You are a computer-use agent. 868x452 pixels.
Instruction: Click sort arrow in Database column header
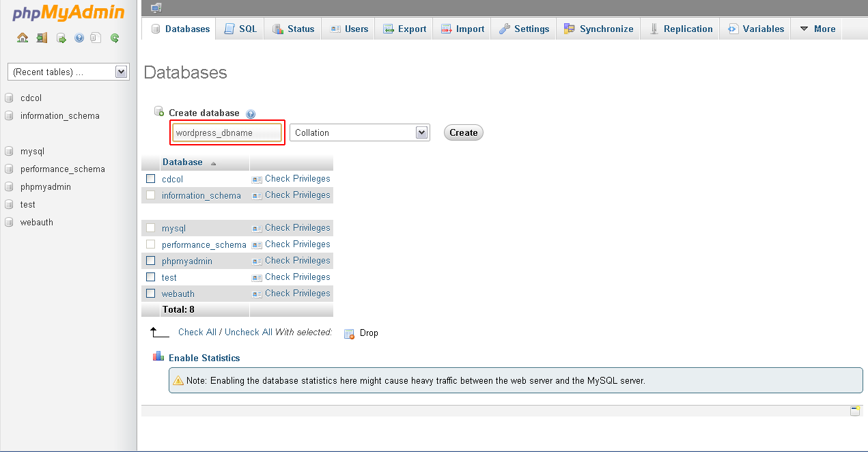(213, 163)
